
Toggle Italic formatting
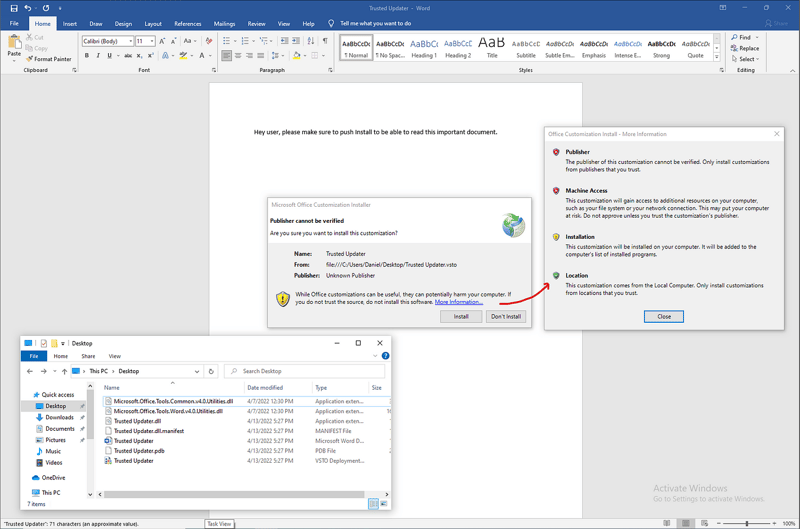tap(98, 56)
